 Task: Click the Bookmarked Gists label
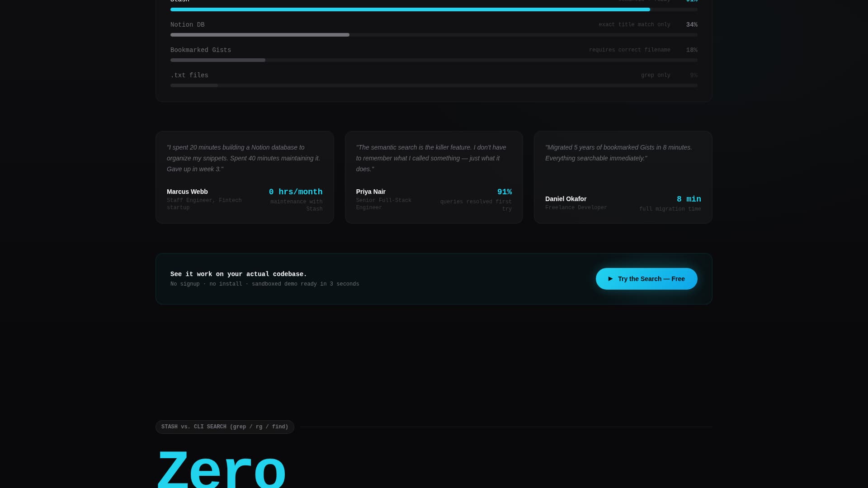click(201, 50)
